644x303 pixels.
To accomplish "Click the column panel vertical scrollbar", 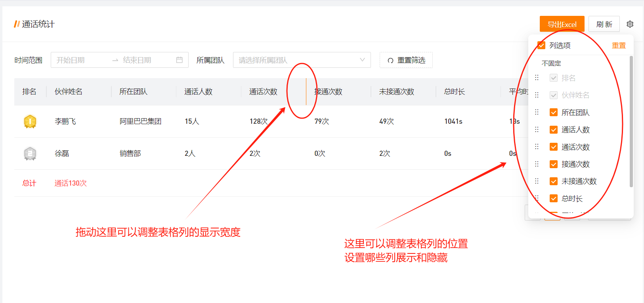I will click(631, 121).
